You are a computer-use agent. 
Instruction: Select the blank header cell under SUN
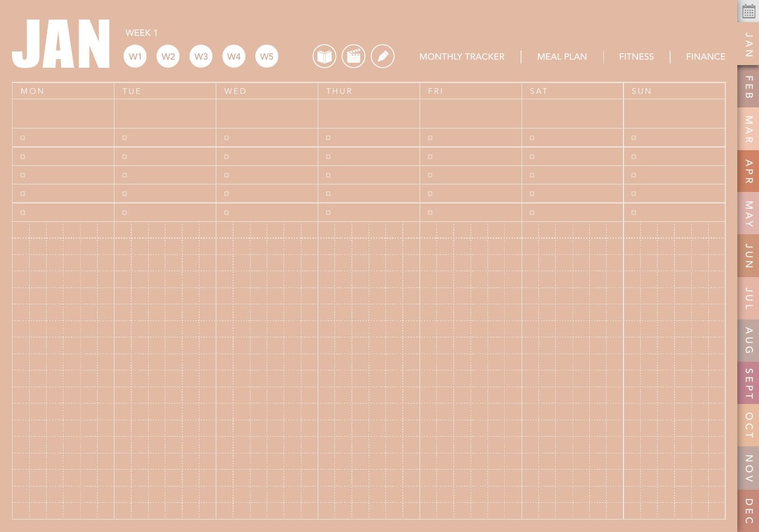click(674, 113)
